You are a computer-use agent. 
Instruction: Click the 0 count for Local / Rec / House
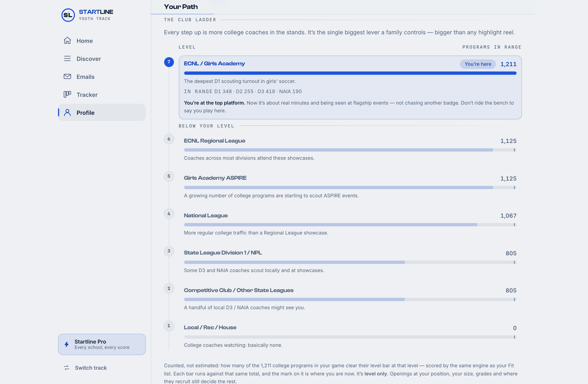click(515, 328)
